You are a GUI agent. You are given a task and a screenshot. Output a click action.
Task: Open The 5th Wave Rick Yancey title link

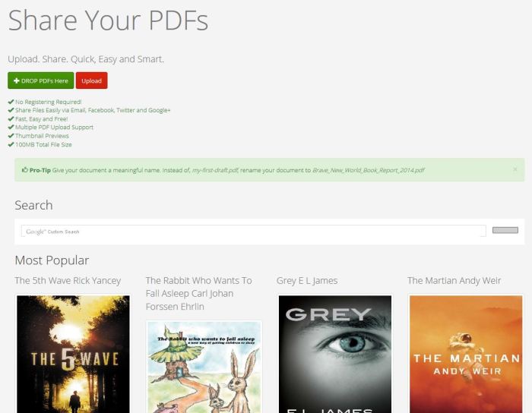[68, 281]
